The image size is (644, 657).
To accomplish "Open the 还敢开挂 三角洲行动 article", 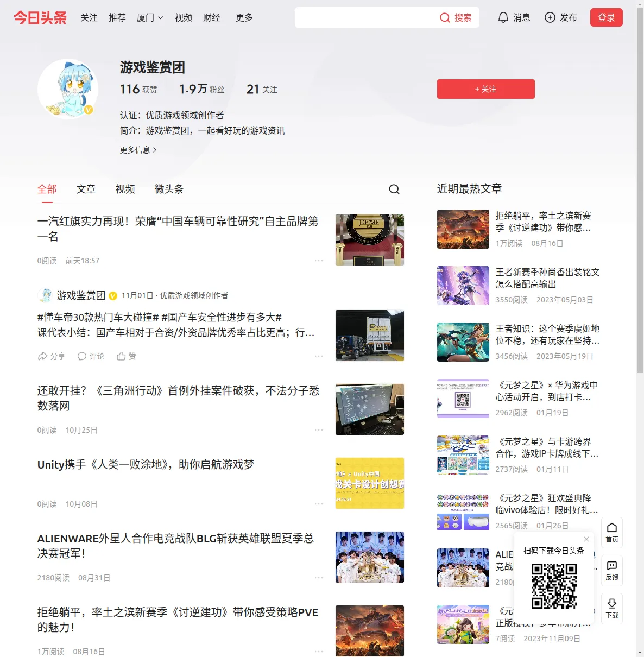I will [x=178, y=398].
